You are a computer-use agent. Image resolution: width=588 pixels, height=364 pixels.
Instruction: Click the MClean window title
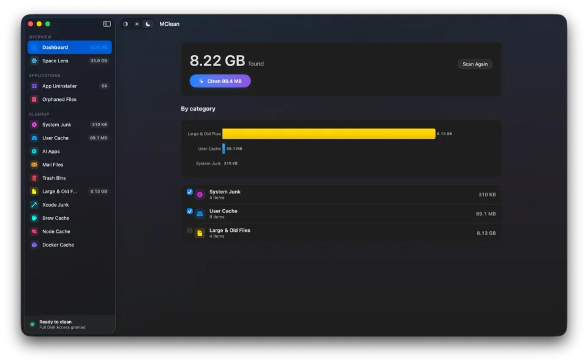170,24
